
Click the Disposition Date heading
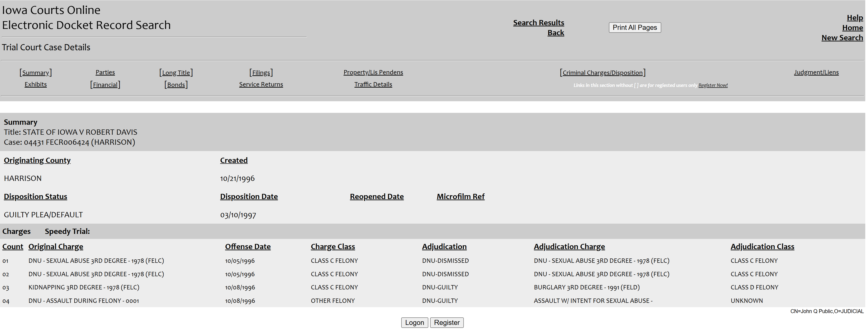(x=249, y=197)
